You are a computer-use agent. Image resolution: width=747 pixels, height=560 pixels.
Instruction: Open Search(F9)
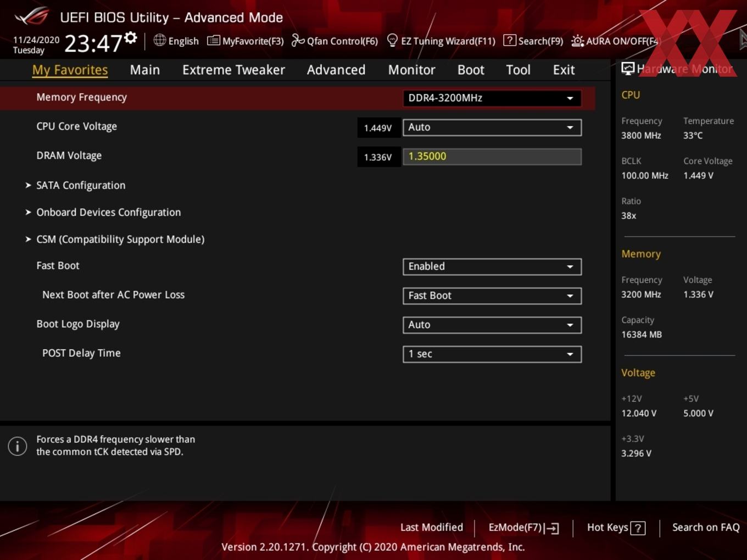tap(533, 41)
